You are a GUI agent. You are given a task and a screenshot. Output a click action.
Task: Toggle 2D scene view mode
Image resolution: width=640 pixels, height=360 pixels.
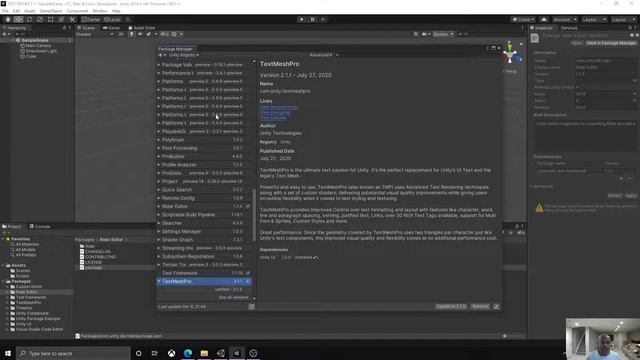121,34
